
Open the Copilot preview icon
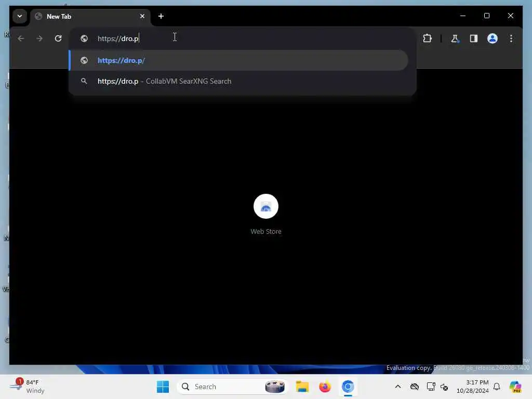click(515, 387)
